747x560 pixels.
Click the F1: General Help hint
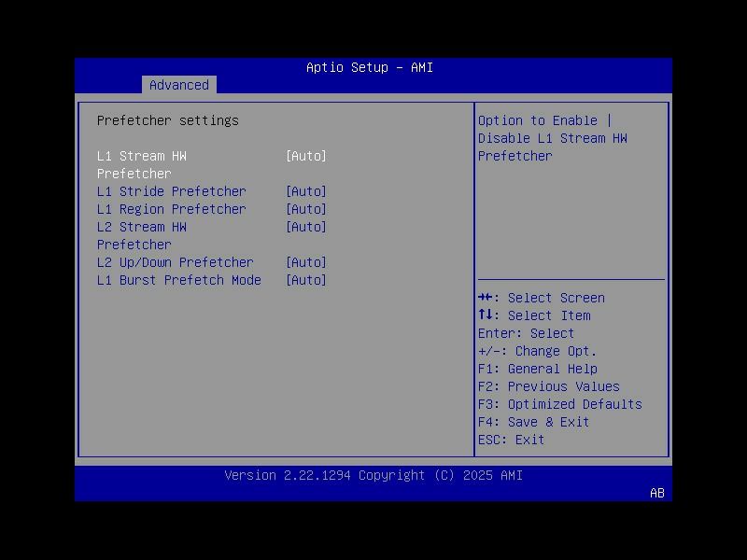[x=538, y=369]
